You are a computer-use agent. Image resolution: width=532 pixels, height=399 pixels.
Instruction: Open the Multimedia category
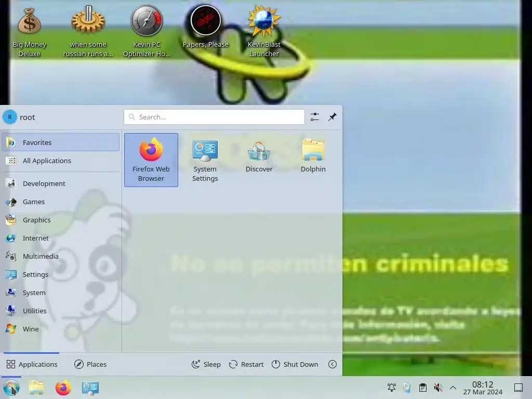(x=61, y=256)
